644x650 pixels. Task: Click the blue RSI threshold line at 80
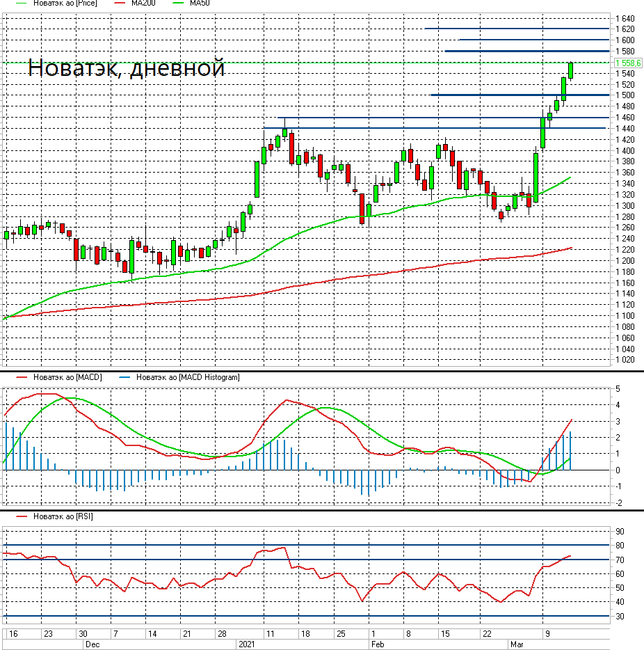(306, 545)
